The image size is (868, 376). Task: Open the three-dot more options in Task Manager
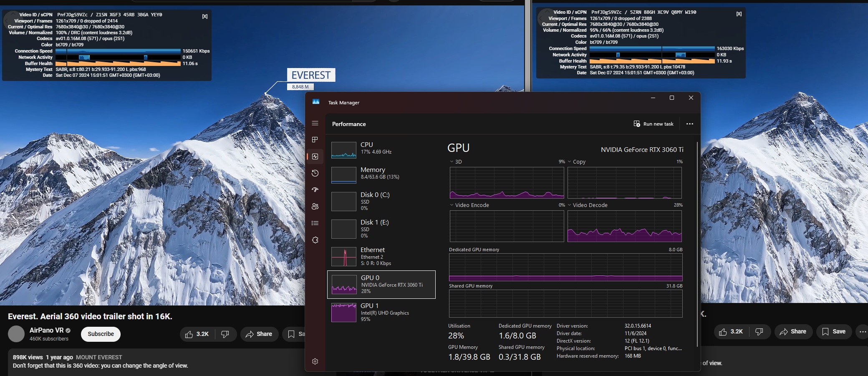click(690, 124)
